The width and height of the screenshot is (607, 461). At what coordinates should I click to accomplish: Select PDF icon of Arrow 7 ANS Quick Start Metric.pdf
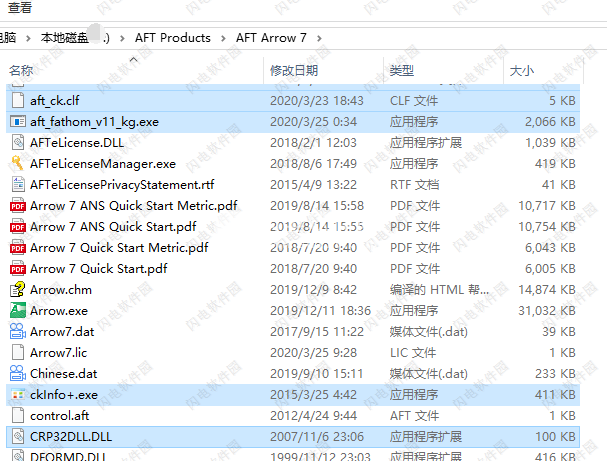click(18, 206)
